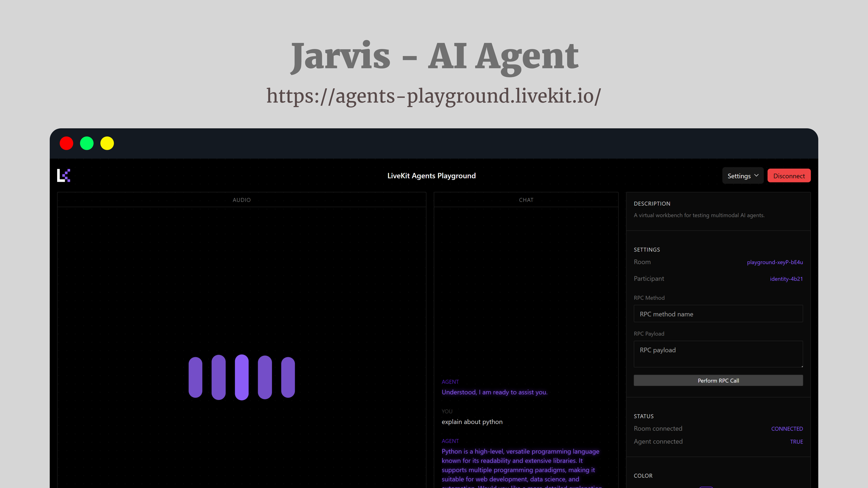Click the LiveKit logo icon
This screenshot has width=868, height=488.
click(63, 176)
